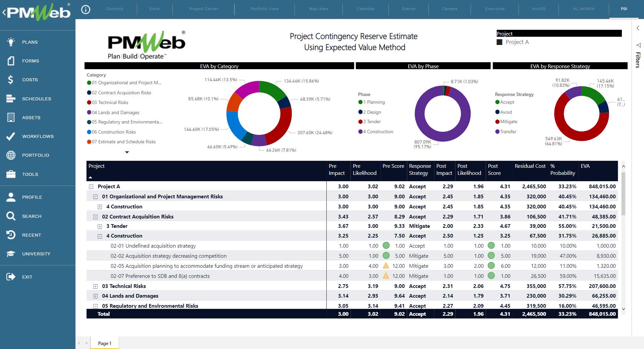Sort by the Residual Cost column header

pos(530,166)
